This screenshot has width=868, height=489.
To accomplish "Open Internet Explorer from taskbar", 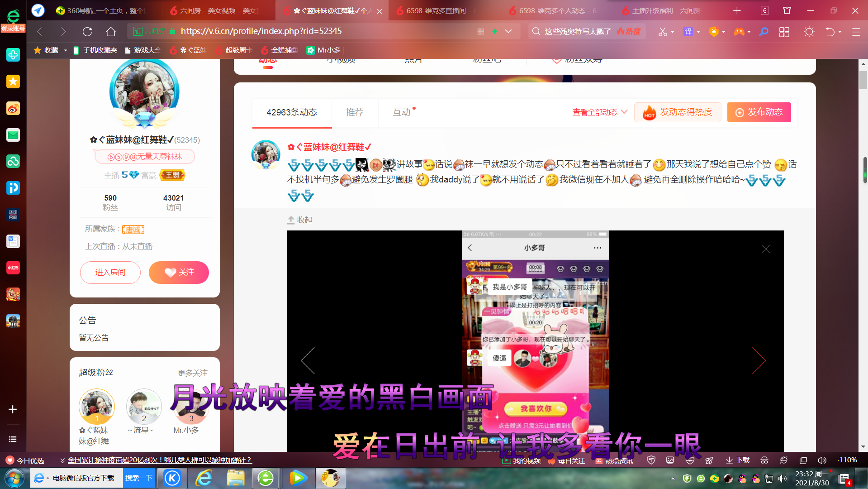I will coord(204,478).
